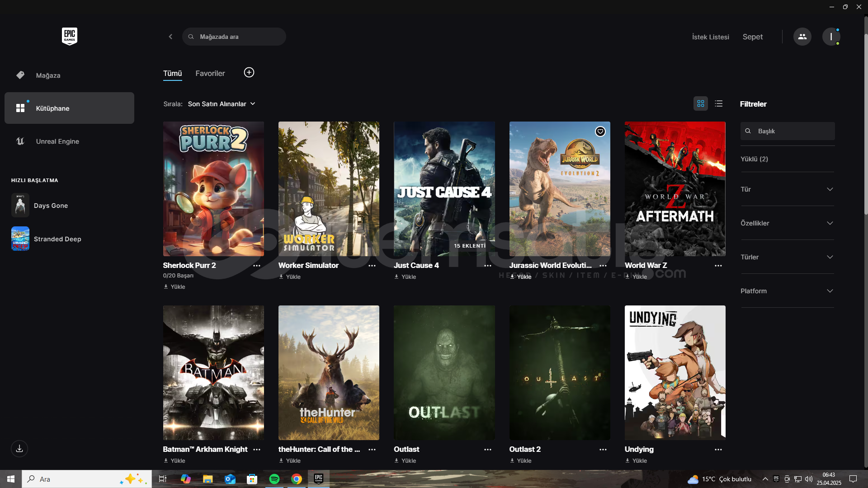Screen dimensions: 868x488
Task: Add a new collection with plus icon
Action: click(249, 72)
